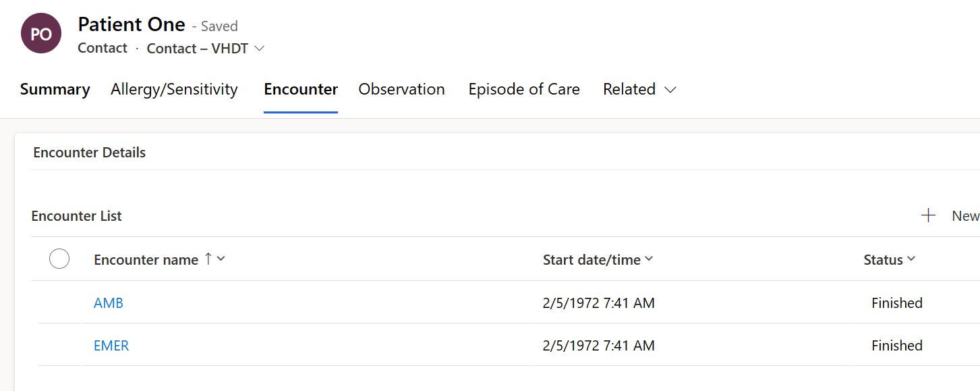Image resolution: width=980 pixels, height=391 pixels.
Task: Open the EMER encounter link
Action: click(x=111, y=346)
